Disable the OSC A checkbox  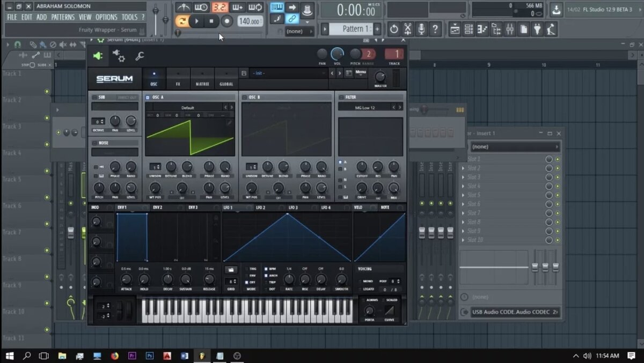coord(148,98)
